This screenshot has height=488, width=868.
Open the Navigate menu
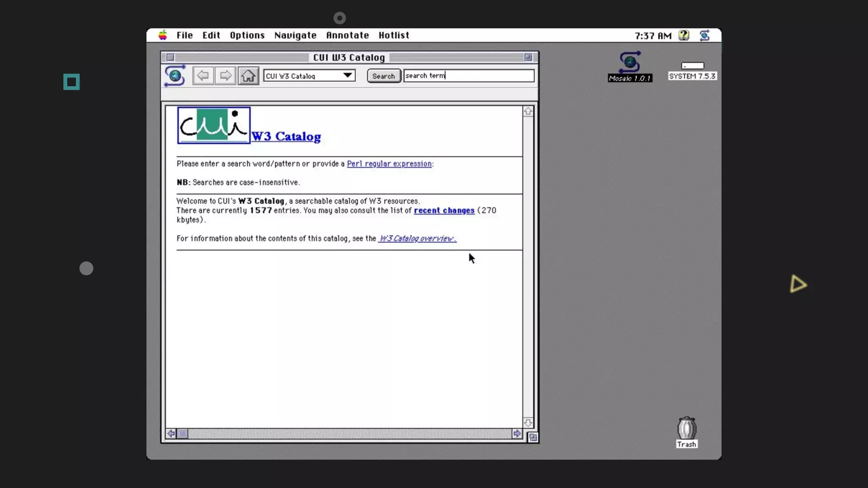[x=295, y=35]
